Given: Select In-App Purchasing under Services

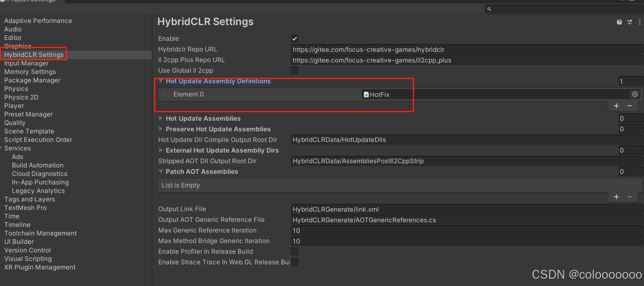Looking at the screenshot, I should (x=40, y=182).
